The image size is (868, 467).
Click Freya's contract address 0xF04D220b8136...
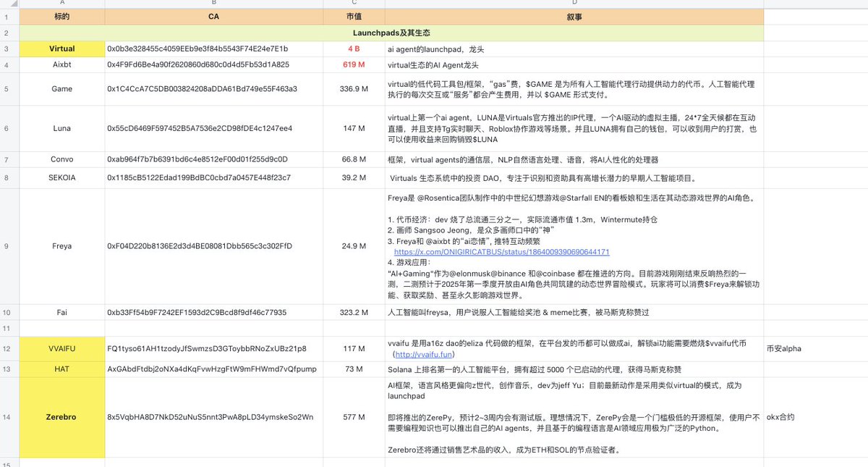point(200,245)
